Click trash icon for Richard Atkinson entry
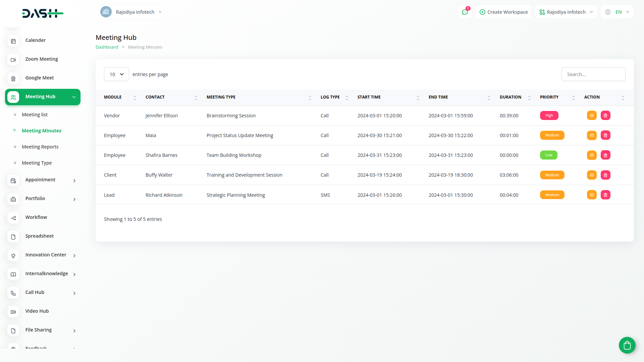The width and height of the screenshot is (644, 362). tap(605, 195)
